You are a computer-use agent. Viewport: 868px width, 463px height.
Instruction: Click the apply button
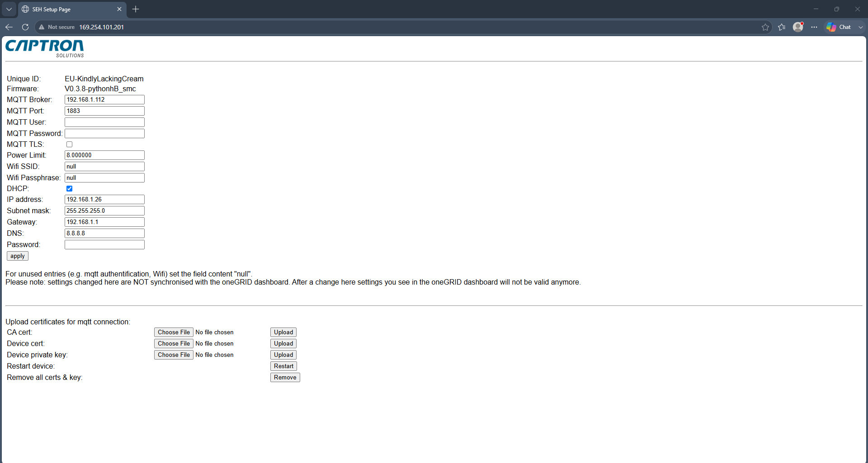coord(18,256)
